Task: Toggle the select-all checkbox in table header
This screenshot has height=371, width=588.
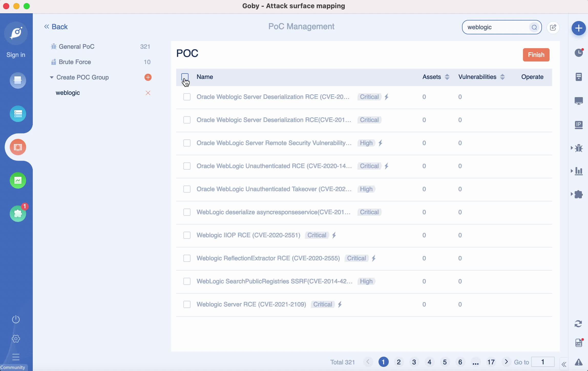Action: pos(185,77)
